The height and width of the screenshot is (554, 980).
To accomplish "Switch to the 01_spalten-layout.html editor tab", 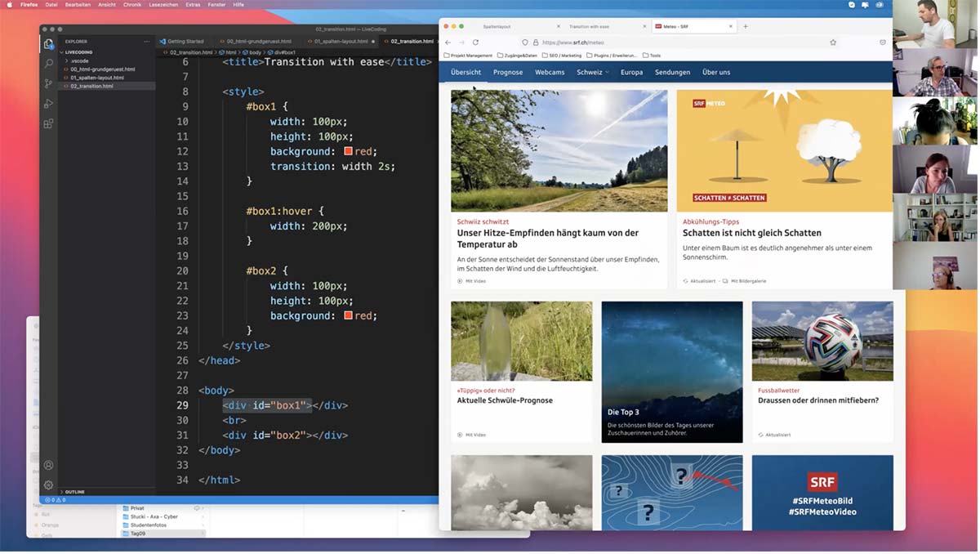I will [x=341, y=42].
